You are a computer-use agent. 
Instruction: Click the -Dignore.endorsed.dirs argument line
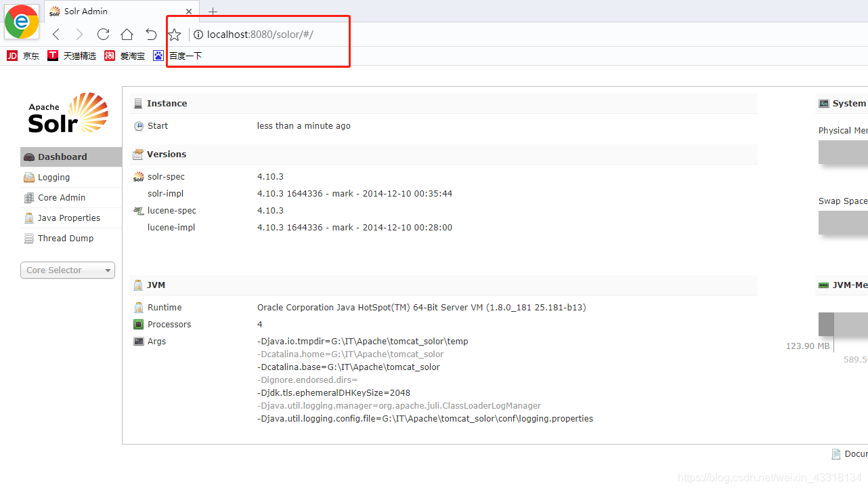point(307,380)
